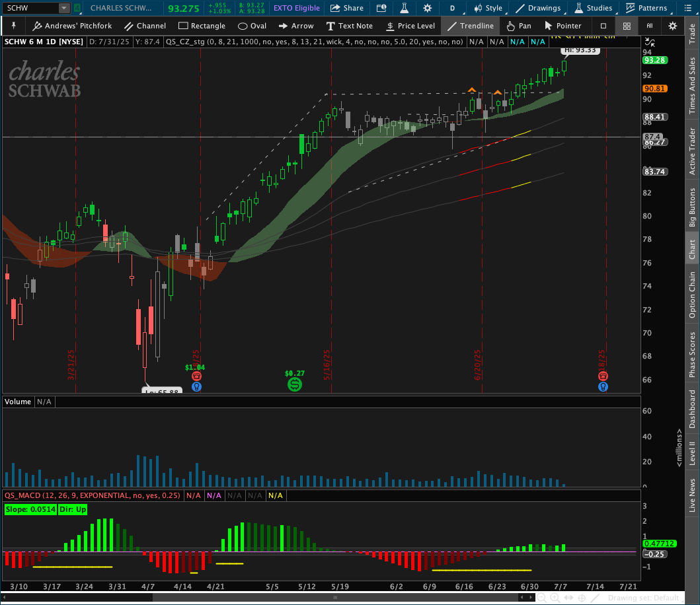Click the $0.27 dividend icon

click(295, 384)
